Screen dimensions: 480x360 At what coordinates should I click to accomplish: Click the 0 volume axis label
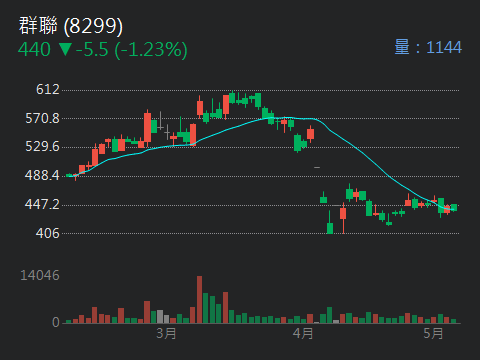point(56,322)
